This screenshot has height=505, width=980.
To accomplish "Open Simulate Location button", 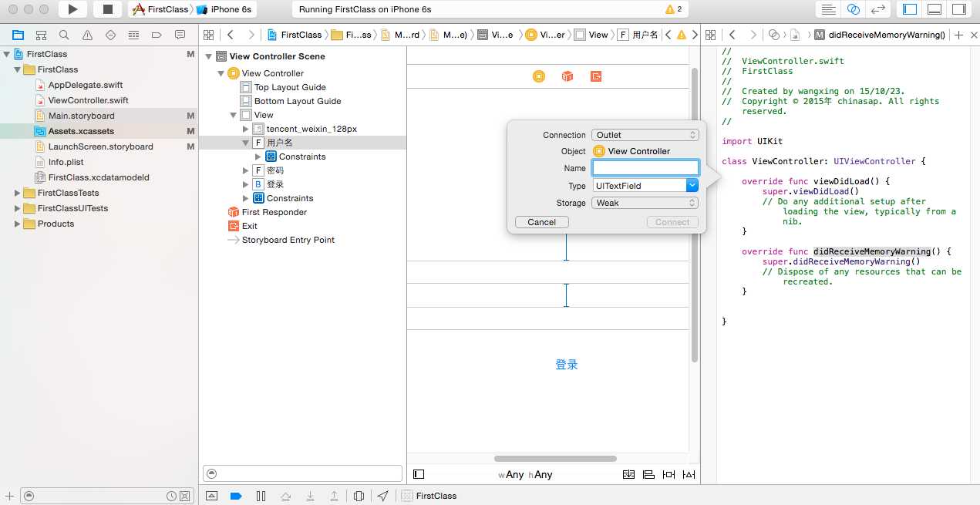I will coord(383,496).
